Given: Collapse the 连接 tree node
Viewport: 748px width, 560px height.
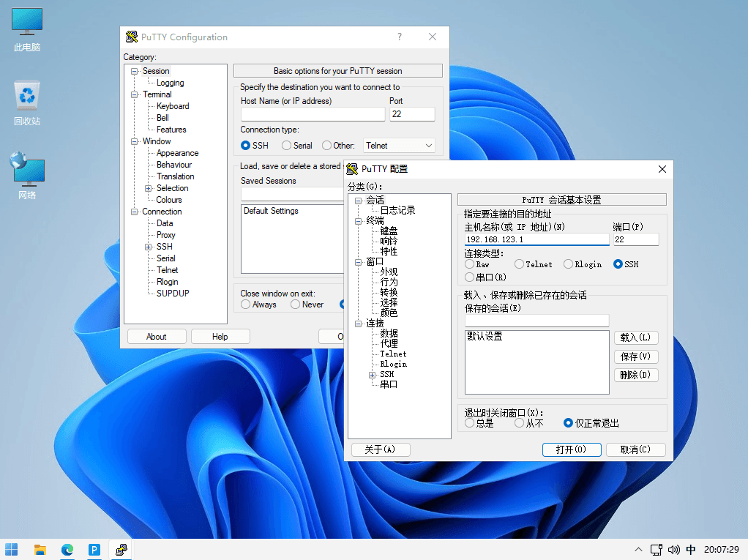Looking at the screenshot, I should tap(358, 324).
